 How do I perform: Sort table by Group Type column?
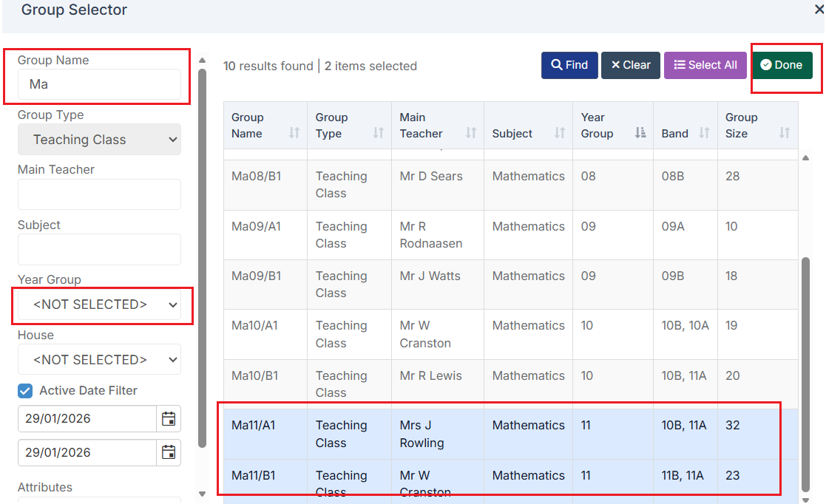tap(379, 133)
